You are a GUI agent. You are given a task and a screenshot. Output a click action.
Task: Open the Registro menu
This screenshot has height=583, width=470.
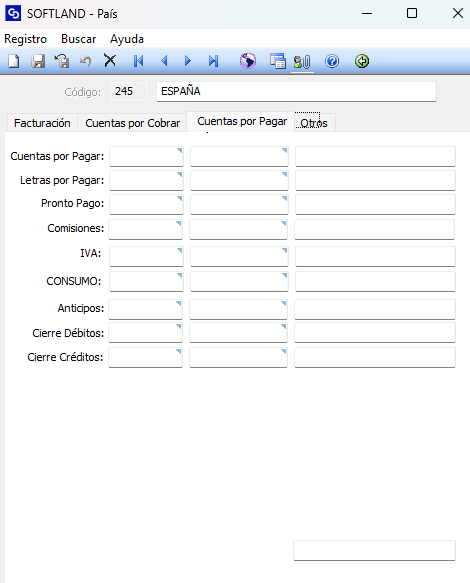(26, 39)
